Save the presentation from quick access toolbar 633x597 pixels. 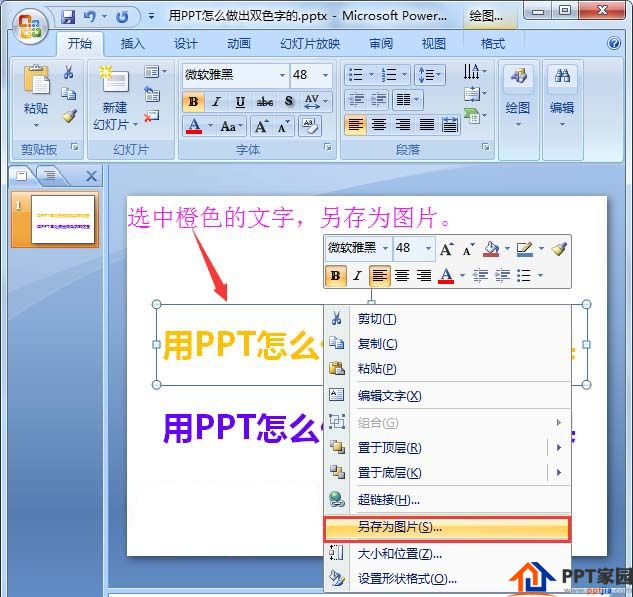68,17
